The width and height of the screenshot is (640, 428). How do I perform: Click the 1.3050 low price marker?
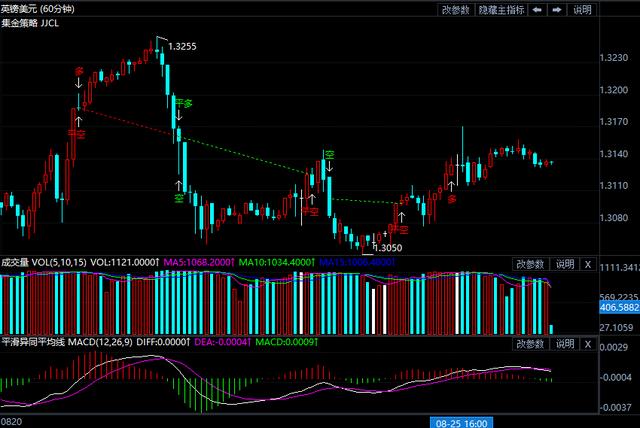point(388,247)
